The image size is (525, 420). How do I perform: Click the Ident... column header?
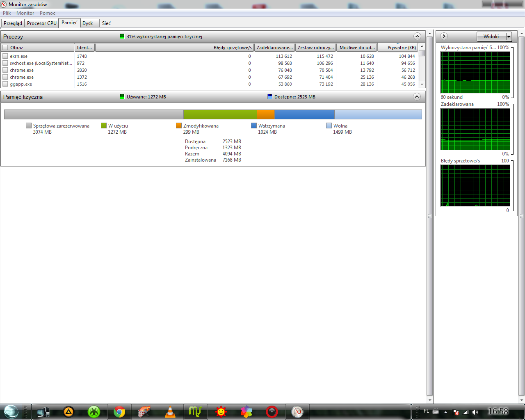[84, 48]
